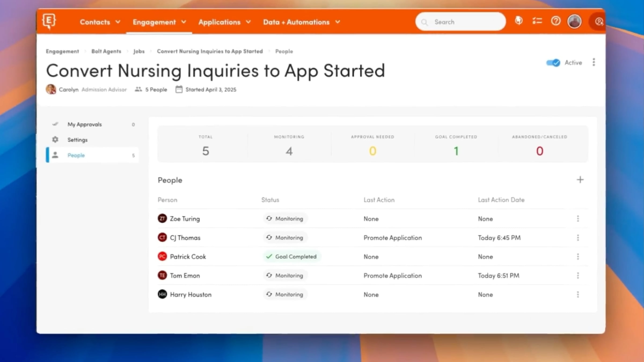Open Zoe Turing row options menu
Viewport: 644px width, 362px height.
[x=578, y=219]
